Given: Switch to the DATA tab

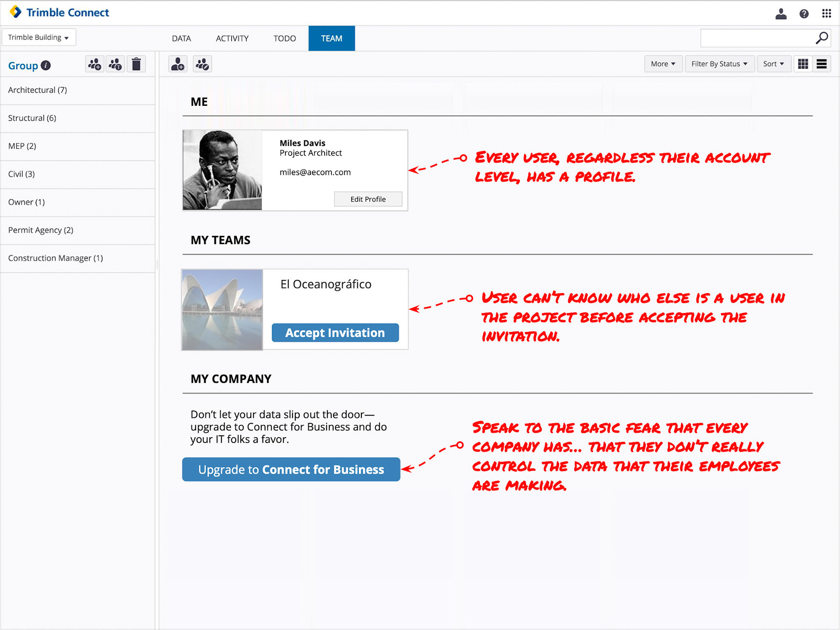Looking at the screenshot, I should point(181,38).
